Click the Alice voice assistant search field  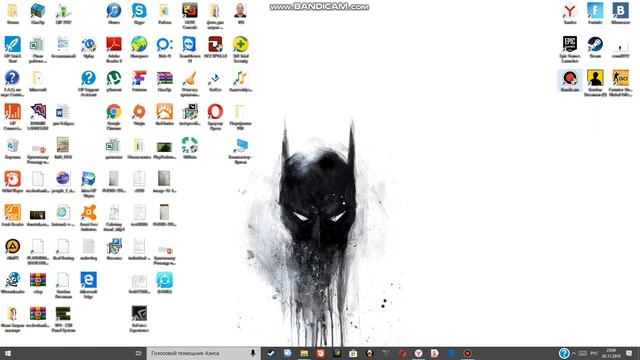click(203, 353)
